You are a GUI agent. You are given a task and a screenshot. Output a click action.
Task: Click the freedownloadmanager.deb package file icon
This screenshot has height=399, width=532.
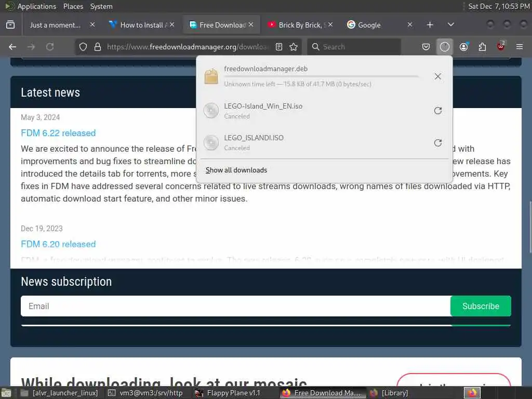pyautogui.click(x=211, y=76)
